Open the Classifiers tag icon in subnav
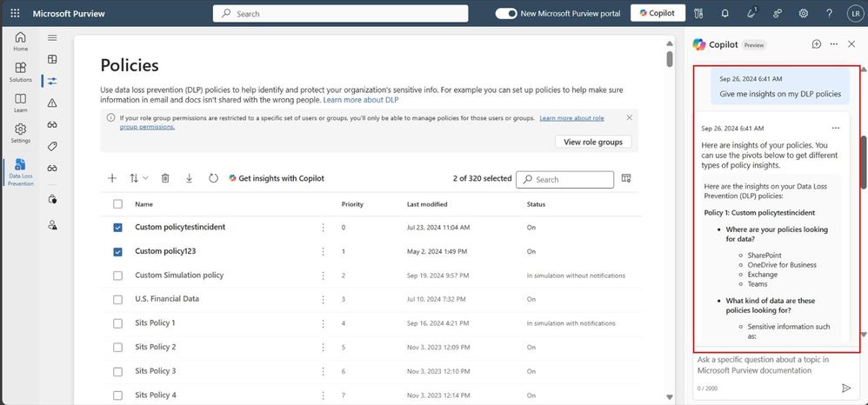This screenshot has width=868, height=405. pos(52,147)
